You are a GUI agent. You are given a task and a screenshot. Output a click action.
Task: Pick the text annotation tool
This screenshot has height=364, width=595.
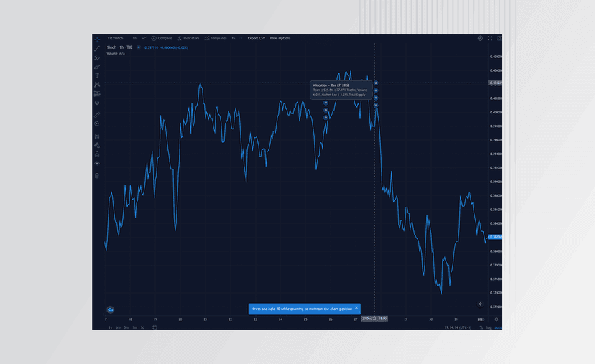point(97,75)
